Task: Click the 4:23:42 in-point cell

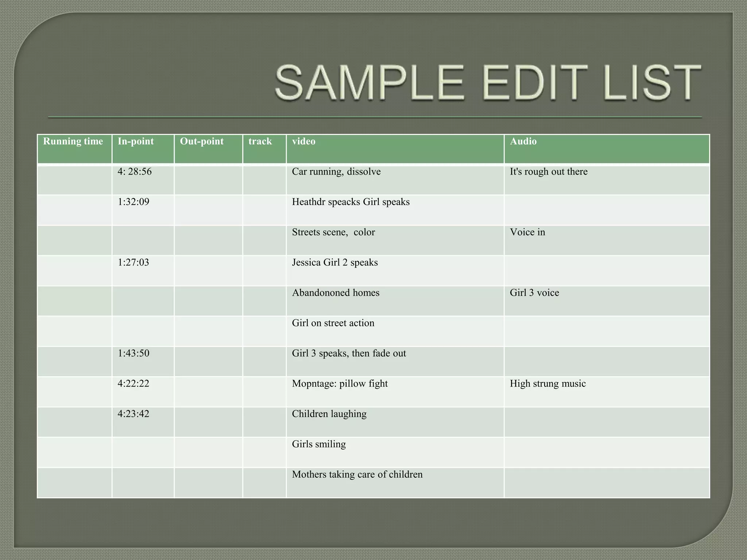Action: (143, 422)
